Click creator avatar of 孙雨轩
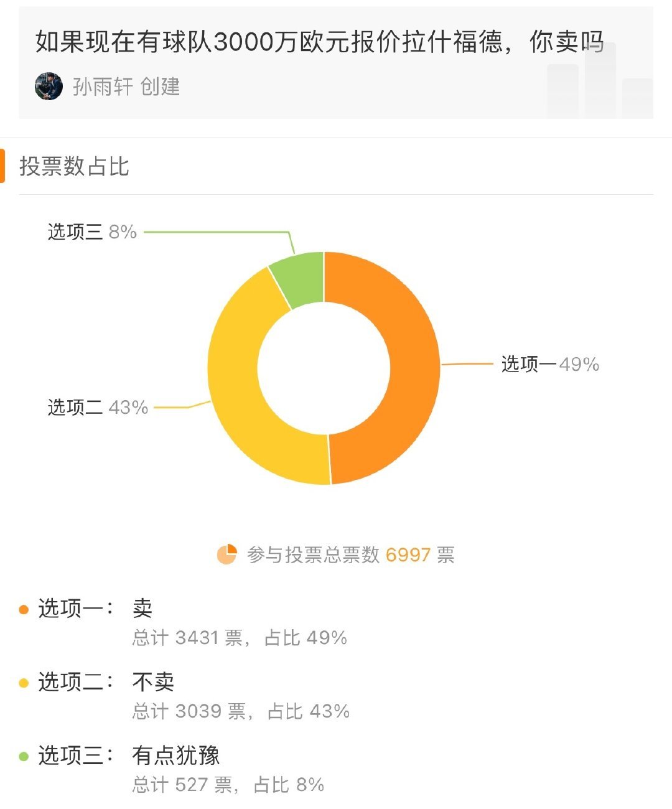 49,86
